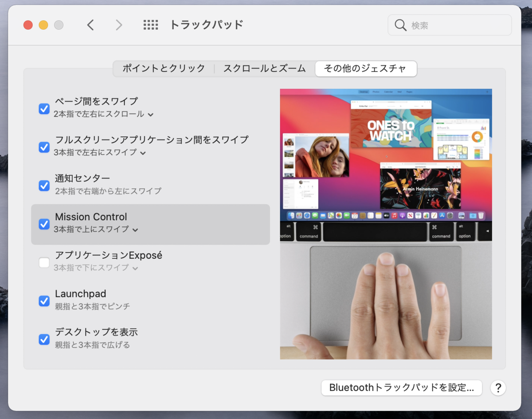Toggle デスクトップを表示 checkbox
Screen dimensions: 532x419
(x=44, y=339)
